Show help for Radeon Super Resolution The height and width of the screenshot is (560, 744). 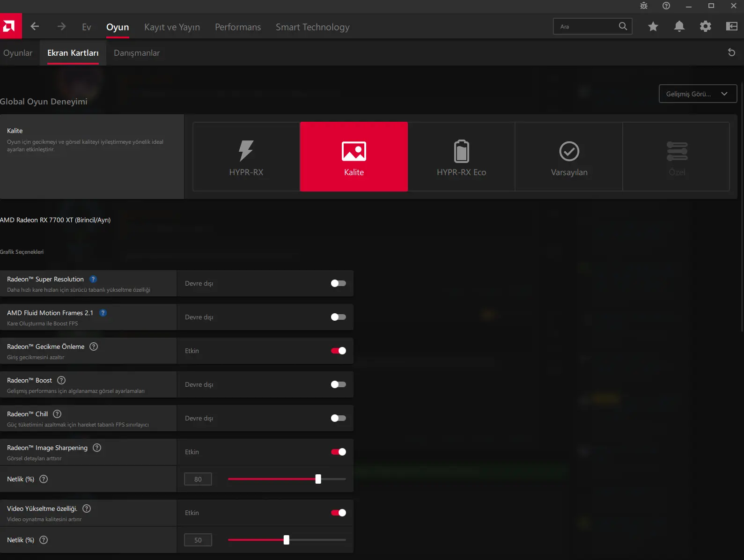(x=93, y=279)
